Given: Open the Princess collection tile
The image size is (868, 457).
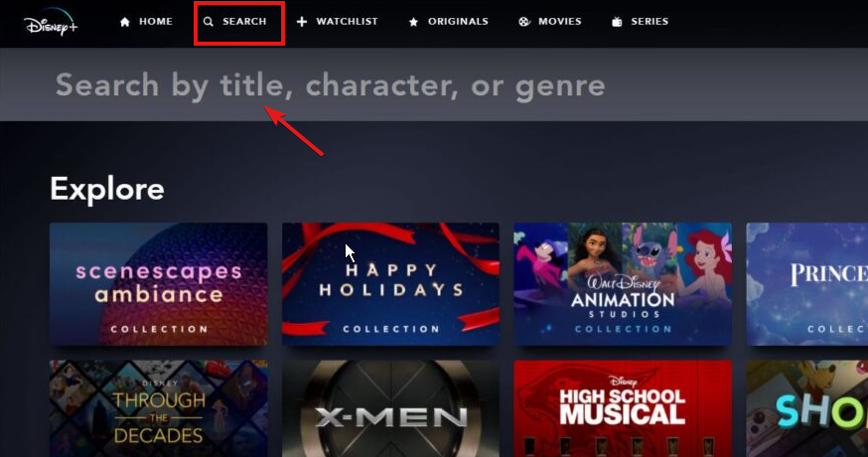Looking at the screenshot, I should click(807, 284).
